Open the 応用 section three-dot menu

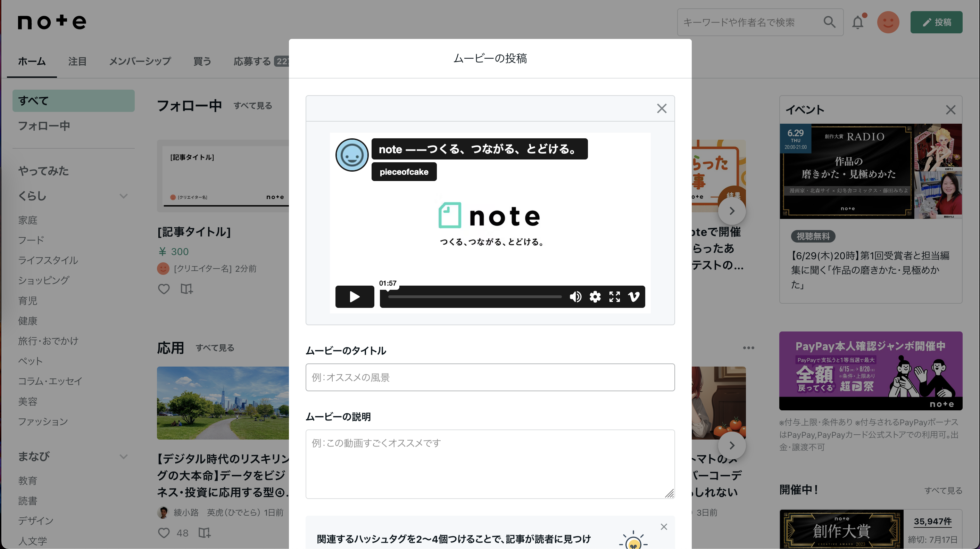pyautogui.click(x=748, y=348)
